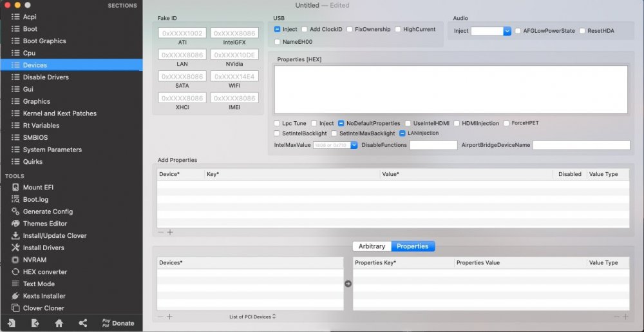Open the Kexts Installer
Viewport: 644px width, 332px height.
click(x=44, y=296)
